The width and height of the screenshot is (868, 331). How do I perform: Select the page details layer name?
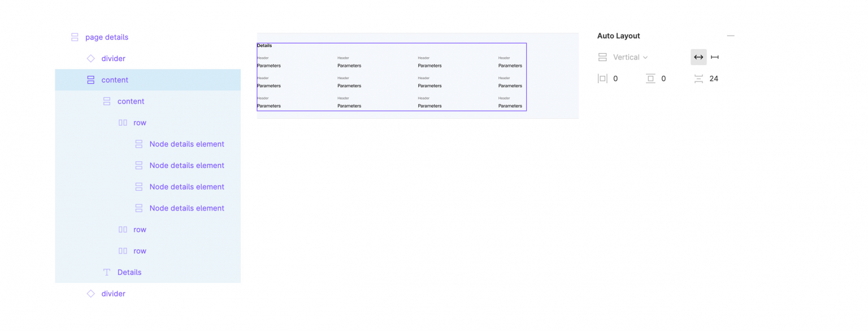coord(107,37)
